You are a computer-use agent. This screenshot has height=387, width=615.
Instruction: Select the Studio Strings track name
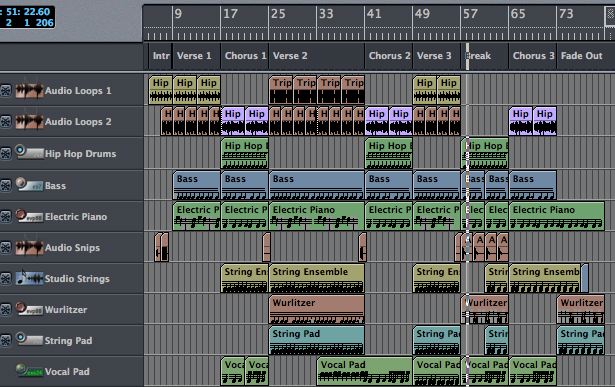tap(77, 279)
